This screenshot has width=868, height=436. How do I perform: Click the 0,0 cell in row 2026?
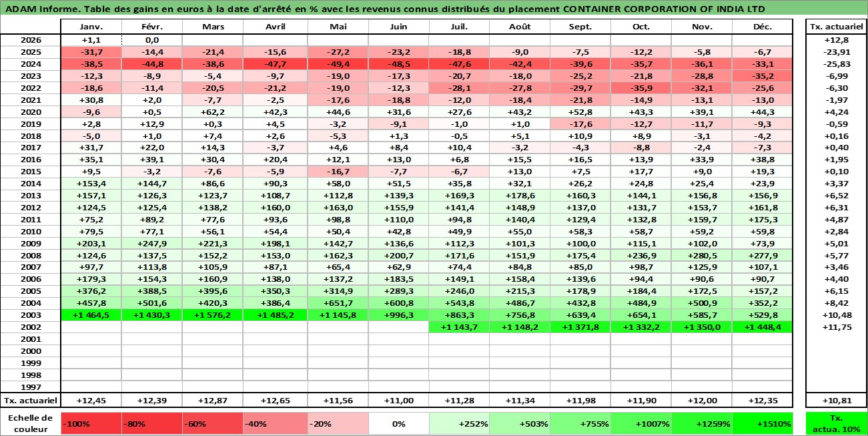(151, 40)
